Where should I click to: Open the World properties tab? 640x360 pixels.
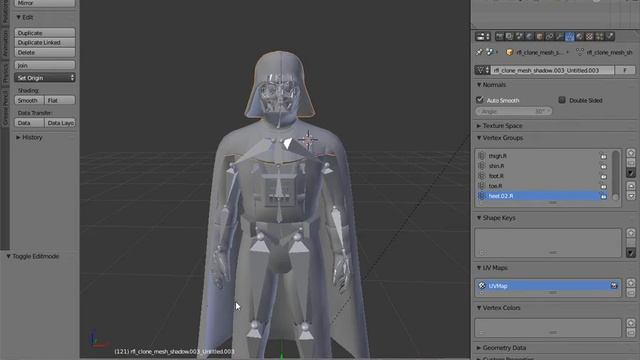pyautogui.click(x=529, y=37)
